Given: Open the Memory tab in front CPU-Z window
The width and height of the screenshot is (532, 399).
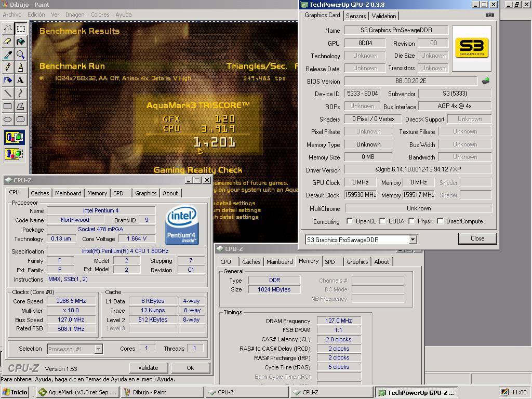Looking at the screenshot, I should point(97,193).
